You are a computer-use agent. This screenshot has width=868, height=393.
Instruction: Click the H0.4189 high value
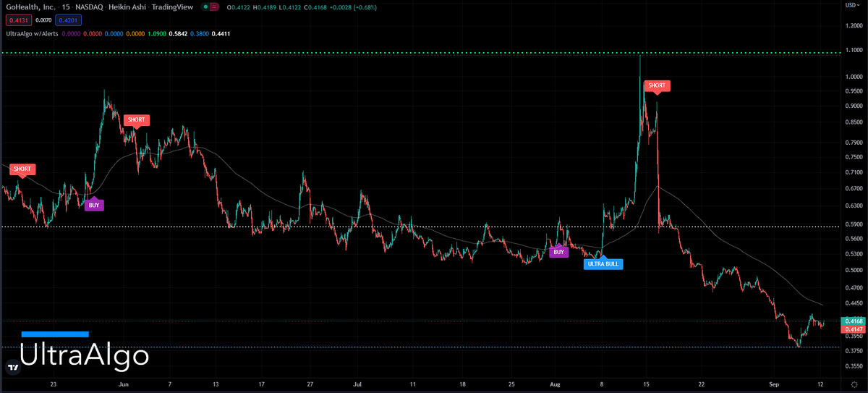tap(265, 7)
